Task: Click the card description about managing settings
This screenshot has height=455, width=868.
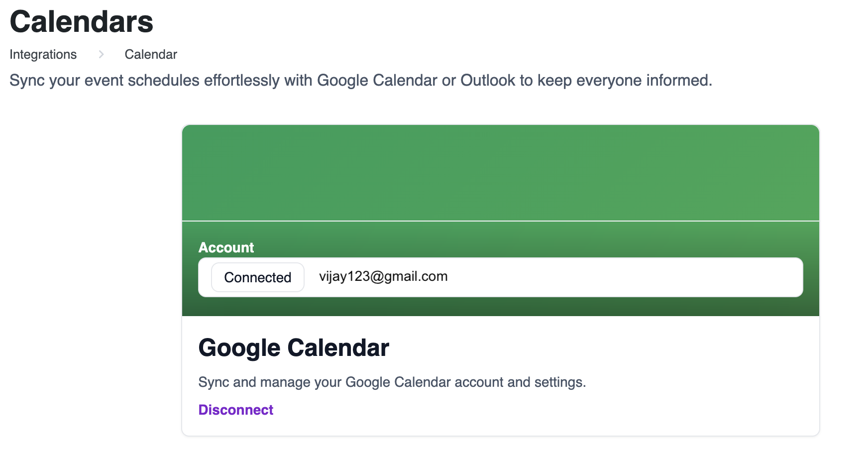Action: point(392,382)
